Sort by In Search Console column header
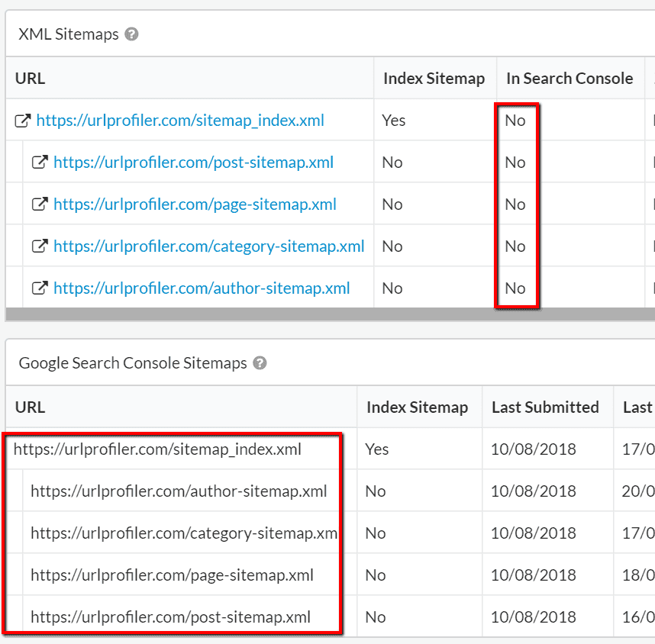The width and height of the screenshot is (655, 644). pyautogui.click(x=569, y=79)
